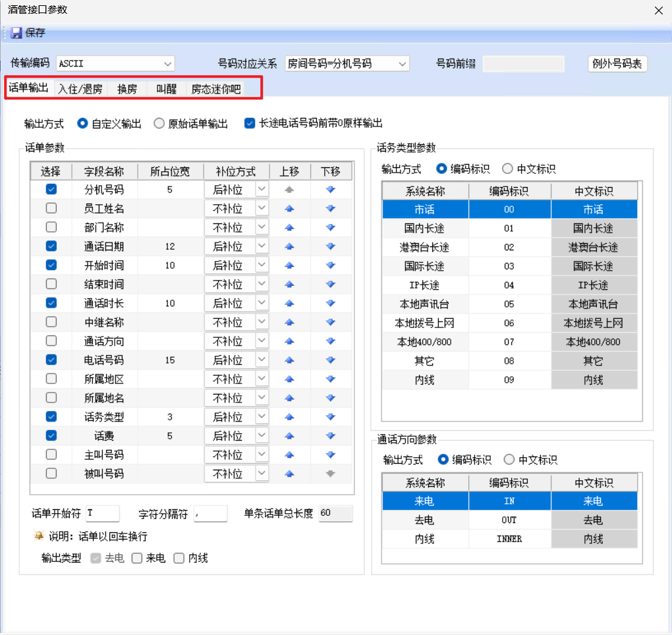672x635 pixels.
Task: Move 开始时间 row up with arrow
Action: tap(289, 265)
